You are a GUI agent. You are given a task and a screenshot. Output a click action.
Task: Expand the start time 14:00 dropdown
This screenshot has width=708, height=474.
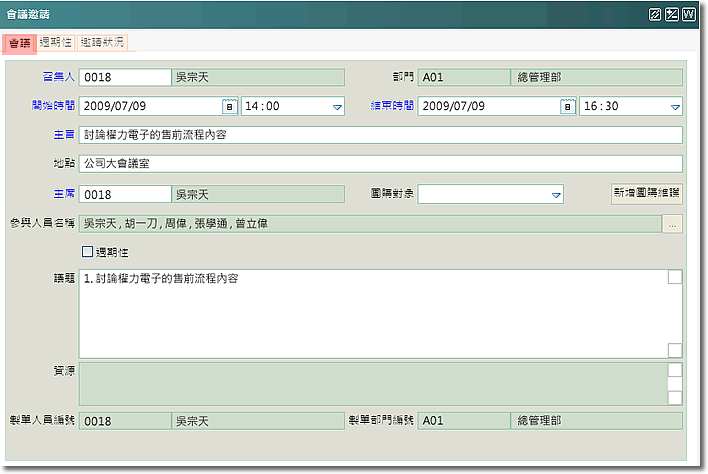[x=337, y=106]
